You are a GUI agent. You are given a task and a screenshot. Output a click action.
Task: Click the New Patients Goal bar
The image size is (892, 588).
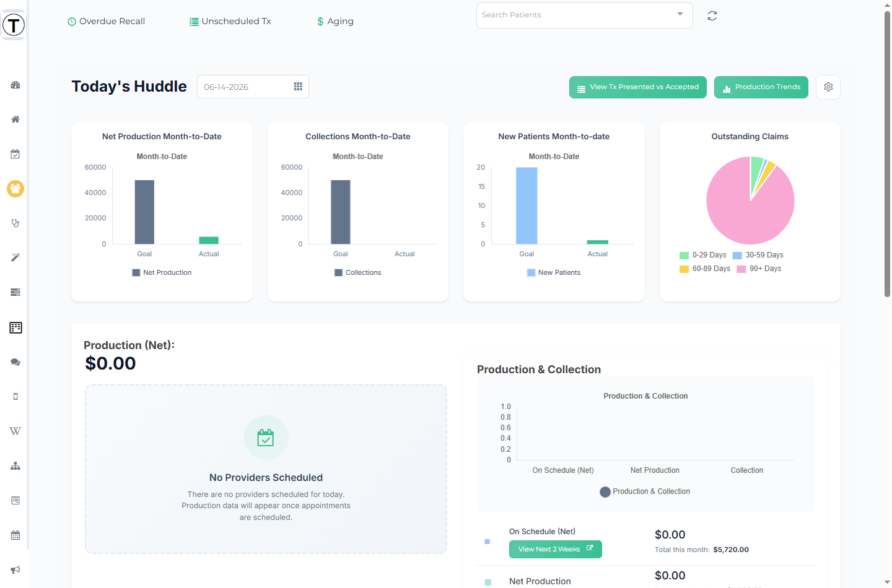(527, 205)
